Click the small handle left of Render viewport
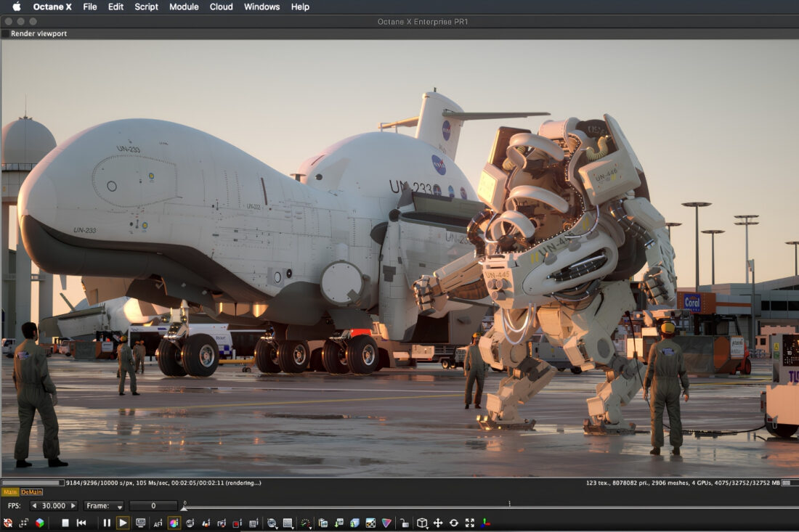Screen dimensions: 799x532 (5, 33)
